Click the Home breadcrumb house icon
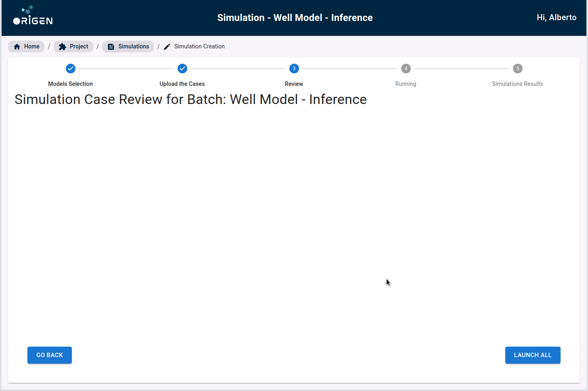The width and height of the screenshot is (588, 391). point(17,47)
